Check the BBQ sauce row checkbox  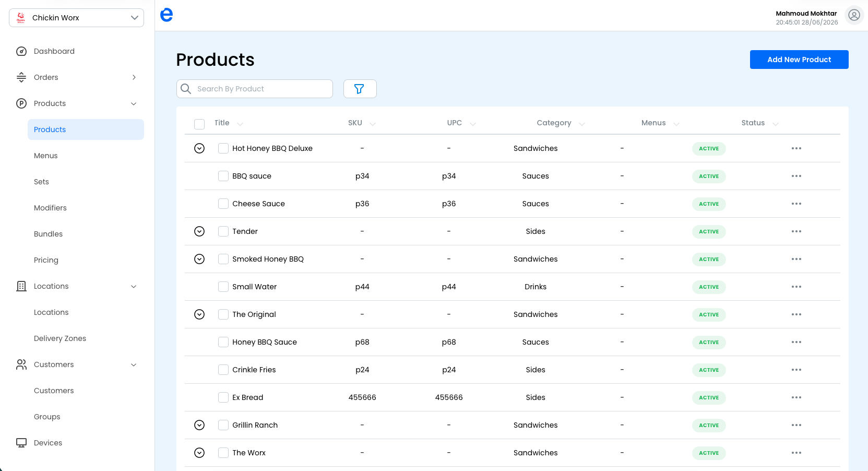[223, 176]
